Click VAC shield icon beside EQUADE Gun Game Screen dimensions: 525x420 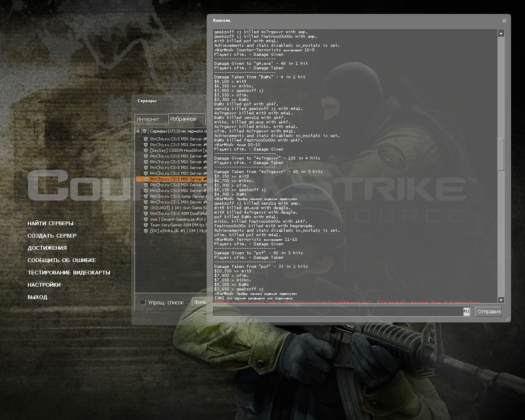click(146, 208)
